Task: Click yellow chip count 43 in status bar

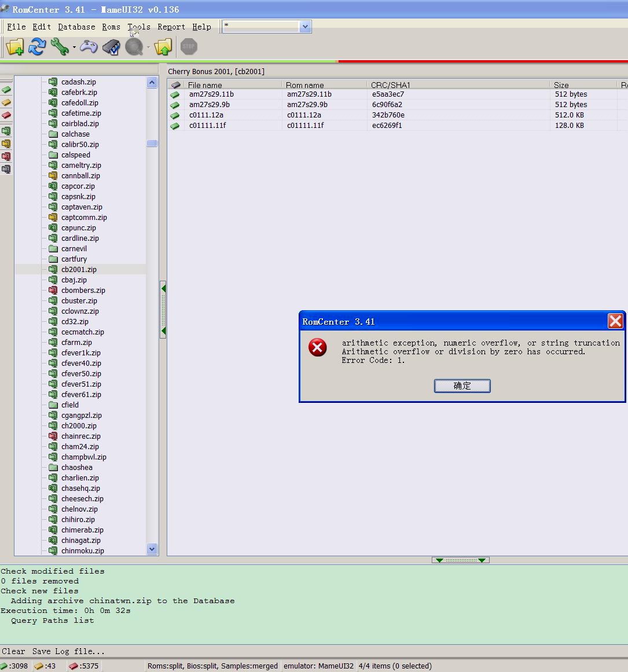Action: coord(45,666)
